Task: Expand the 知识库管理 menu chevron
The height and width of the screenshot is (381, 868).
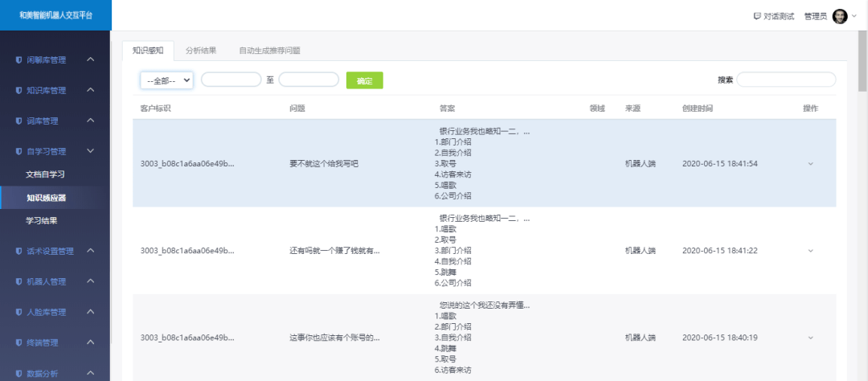Action: pyautogui.click(x=91, y=90)
